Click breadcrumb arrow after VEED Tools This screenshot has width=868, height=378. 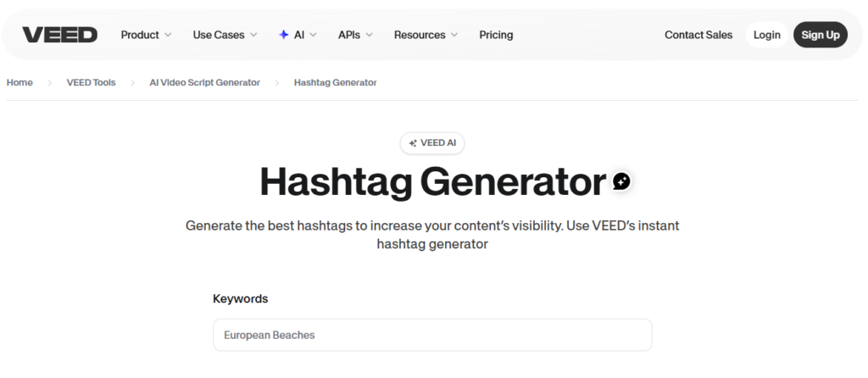pos(132,83)
